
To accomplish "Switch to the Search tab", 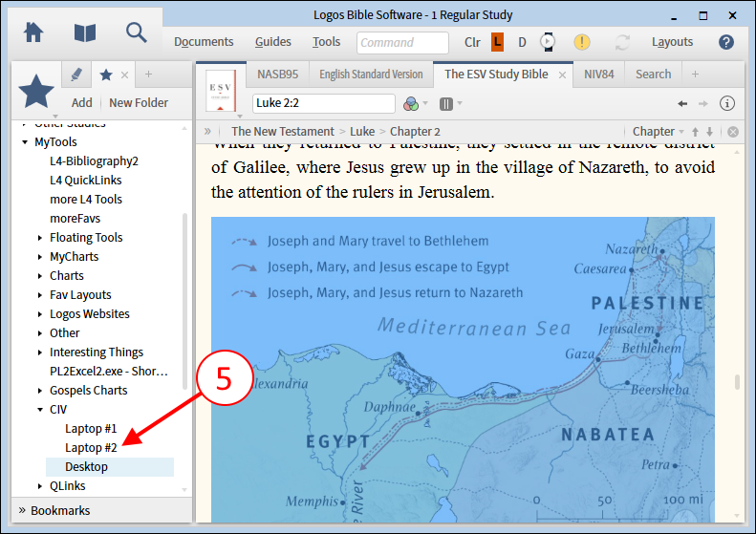I will (654, 75).
